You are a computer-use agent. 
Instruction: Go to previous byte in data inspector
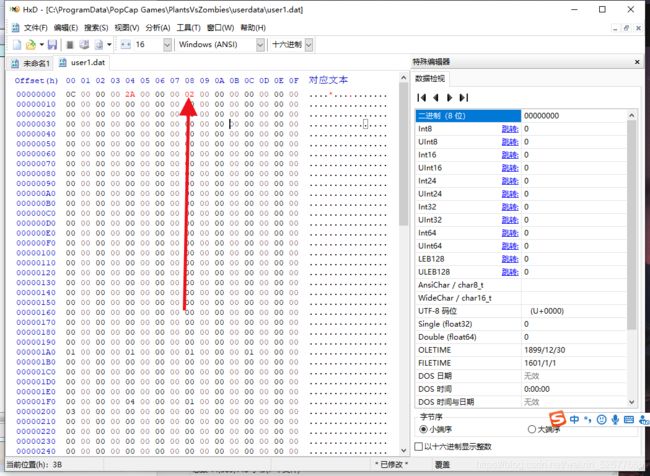pos(436,97)
